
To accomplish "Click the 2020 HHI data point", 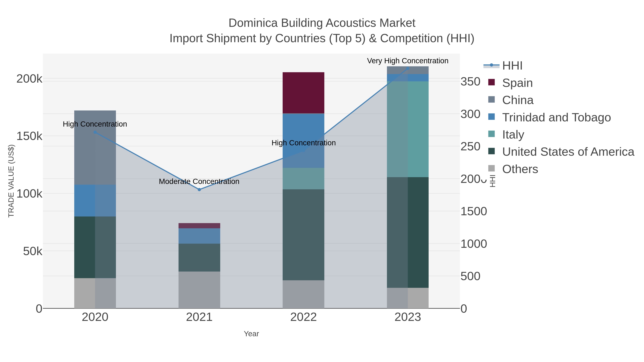I will click(x=95, y=132).
